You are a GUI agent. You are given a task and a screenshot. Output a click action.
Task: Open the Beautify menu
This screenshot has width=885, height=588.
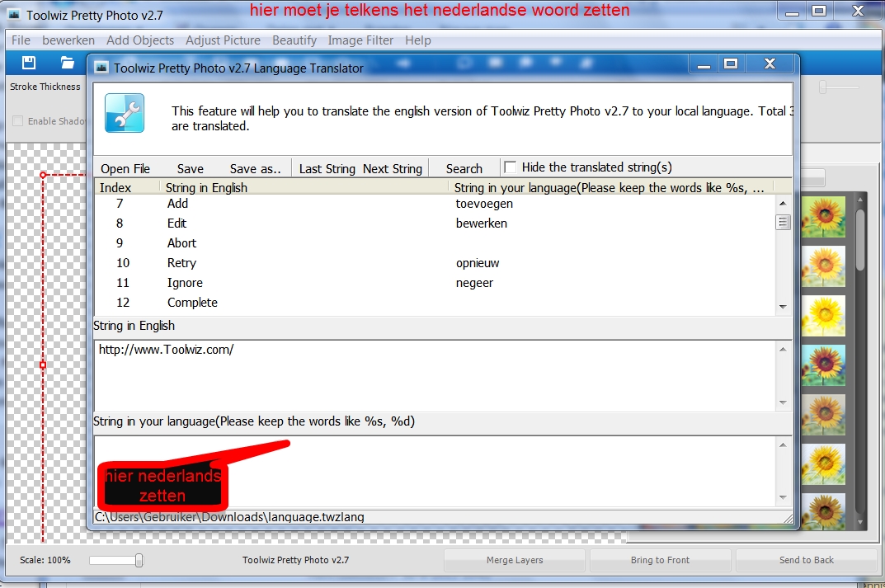click(x=294, y=40)
